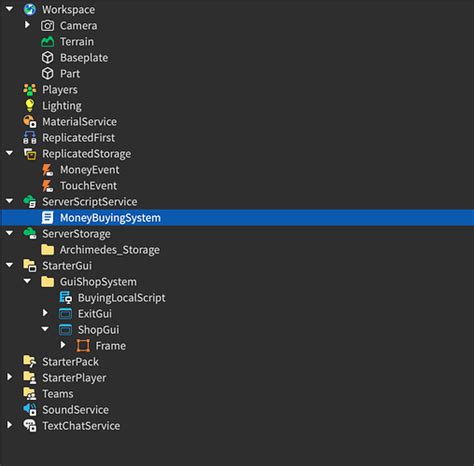Select the TextChatService label
The height and width of the screenshot is (466, 474).
point(81,426)
